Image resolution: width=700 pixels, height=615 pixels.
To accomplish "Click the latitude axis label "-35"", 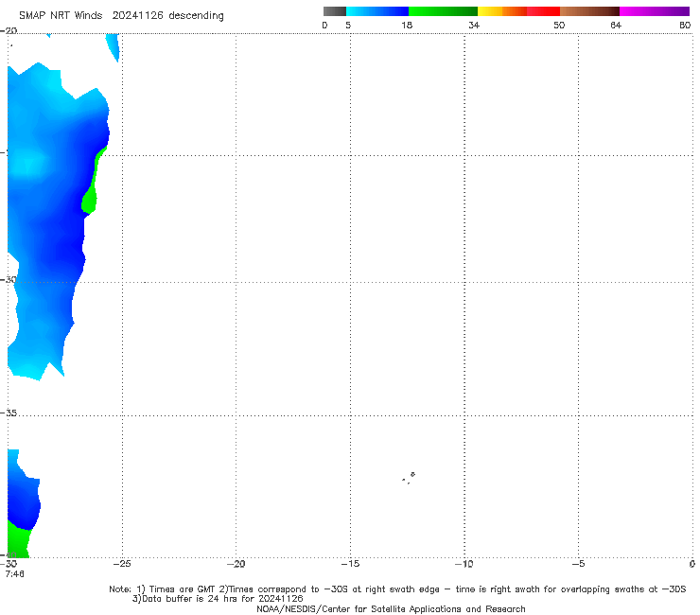I will tap(9, 413).
